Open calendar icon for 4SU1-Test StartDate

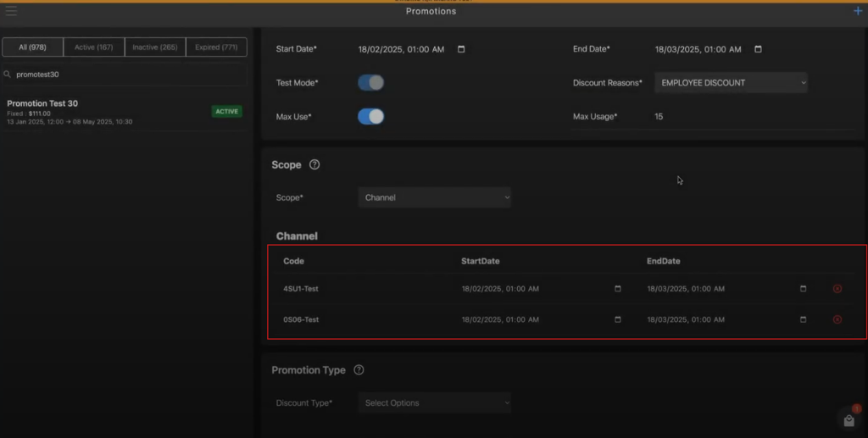(x=618, y=289)
